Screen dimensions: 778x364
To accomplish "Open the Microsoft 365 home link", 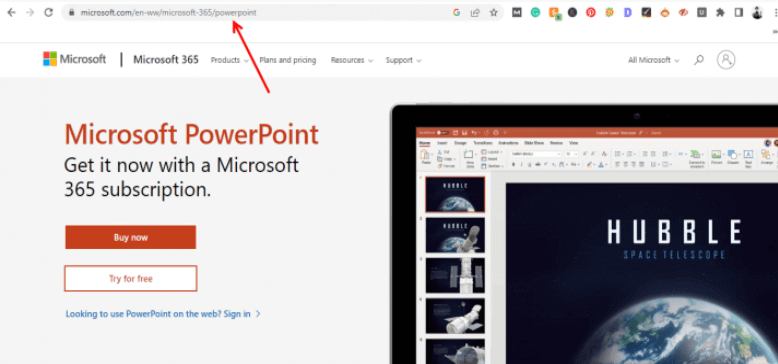I will coord(166,60).
